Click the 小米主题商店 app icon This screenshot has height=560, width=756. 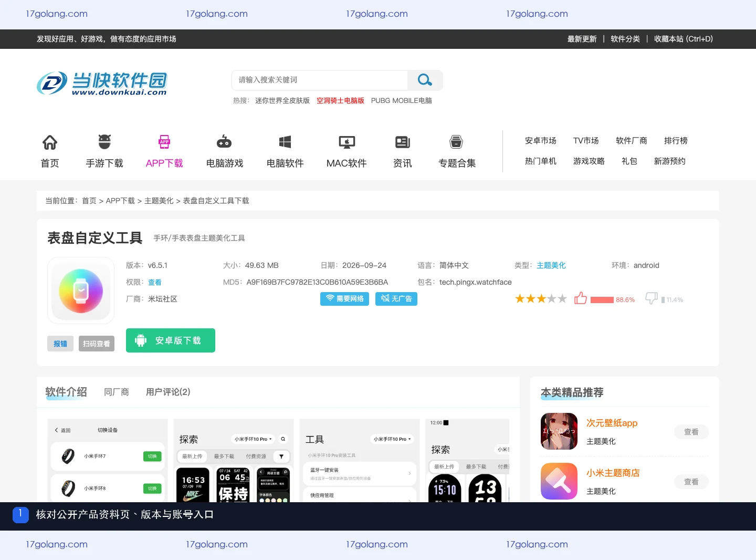pos(559,481)
